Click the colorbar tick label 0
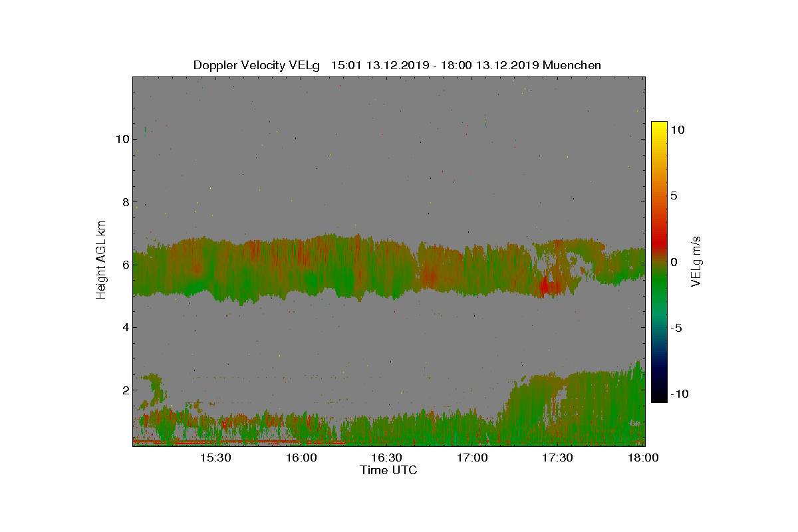The image size is (798, 532). [674, 262]
